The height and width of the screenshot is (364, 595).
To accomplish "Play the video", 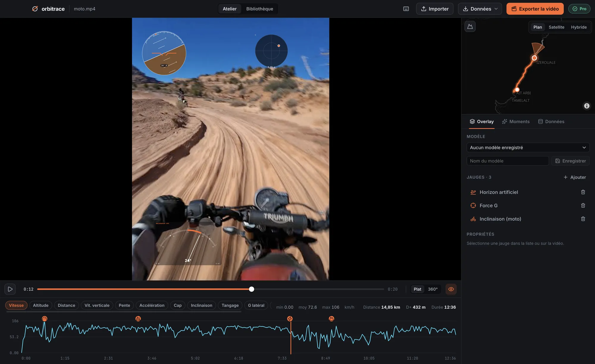I will (10, 289).
